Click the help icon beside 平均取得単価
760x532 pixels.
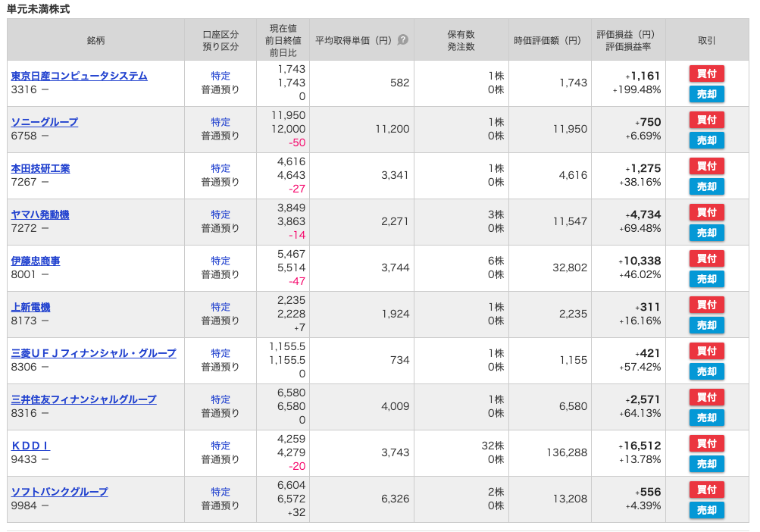403,39
